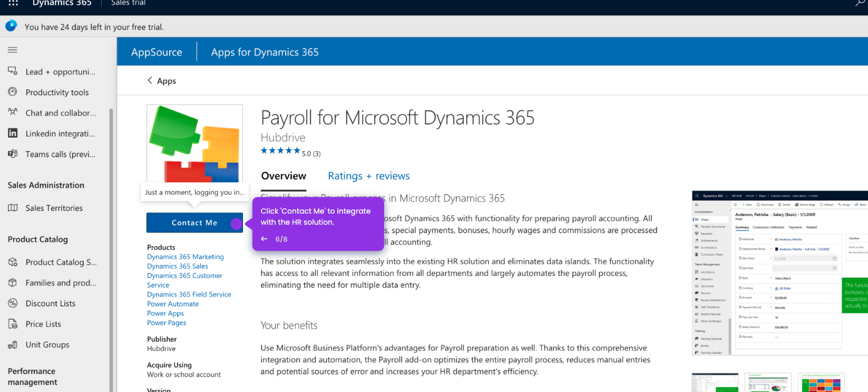Screen dimensions: 868x392
Task: Click the Product Catalog section header
Action: pos(38,240)
